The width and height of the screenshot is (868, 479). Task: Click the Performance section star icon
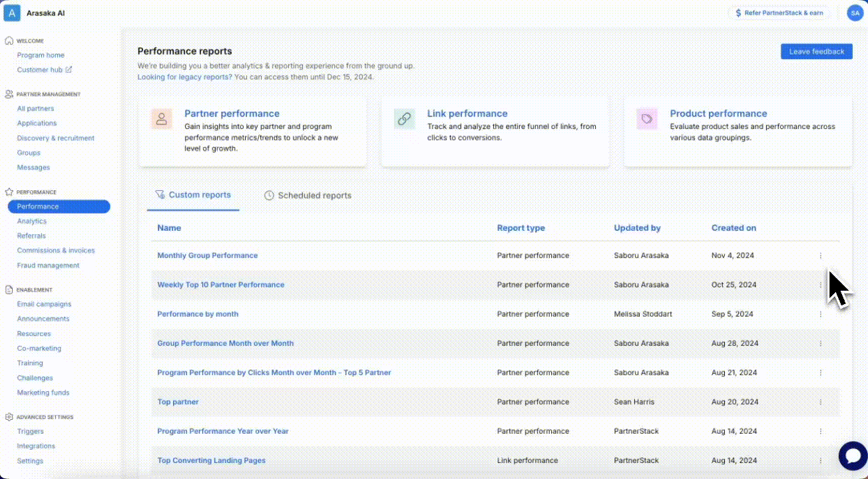pos(9,192)
